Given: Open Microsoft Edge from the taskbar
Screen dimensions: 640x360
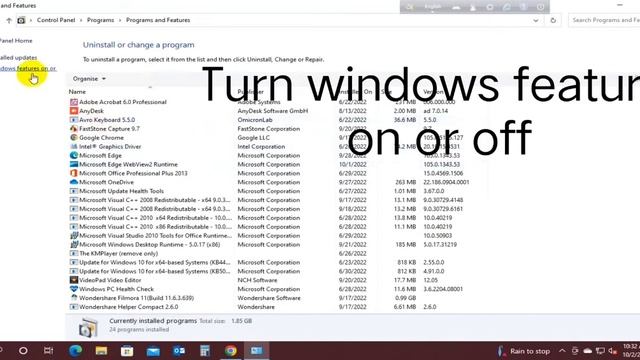Looking at the screenshot, I should pyautogui.click(x=76, y=351).
